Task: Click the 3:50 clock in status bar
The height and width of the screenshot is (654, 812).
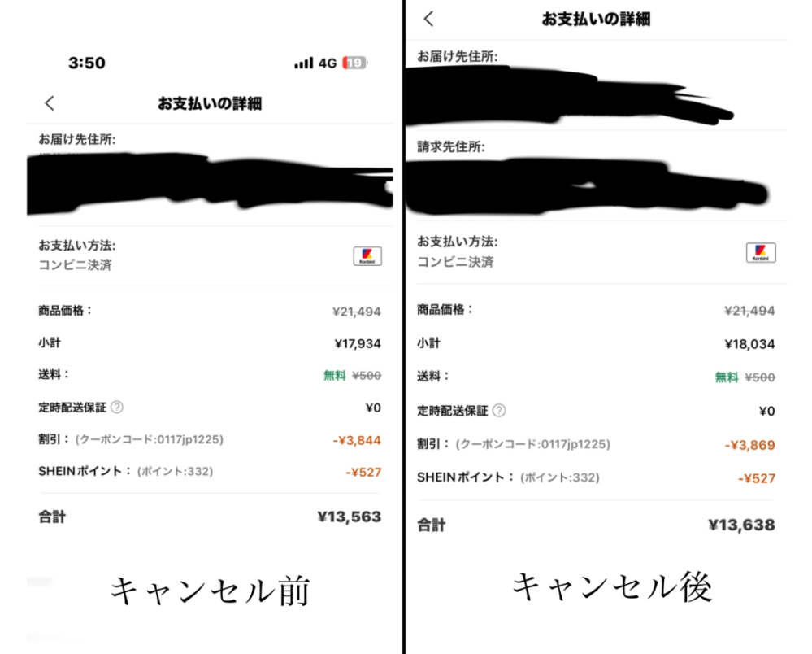Action: [87, 63]
